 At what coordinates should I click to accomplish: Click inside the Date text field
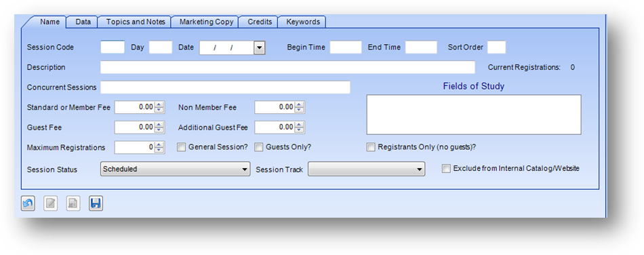click(226, 47)
